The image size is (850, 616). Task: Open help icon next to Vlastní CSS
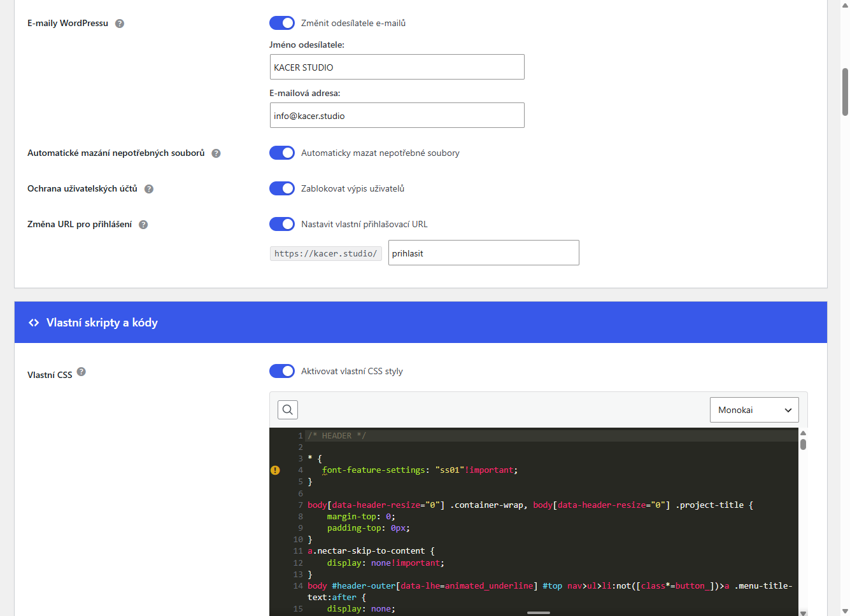[81, 372]
